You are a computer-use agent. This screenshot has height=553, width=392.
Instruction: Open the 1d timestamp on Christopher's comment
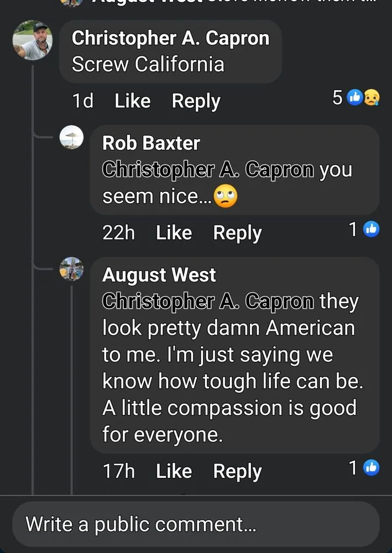pyautogui.click(x=83, y=101)
